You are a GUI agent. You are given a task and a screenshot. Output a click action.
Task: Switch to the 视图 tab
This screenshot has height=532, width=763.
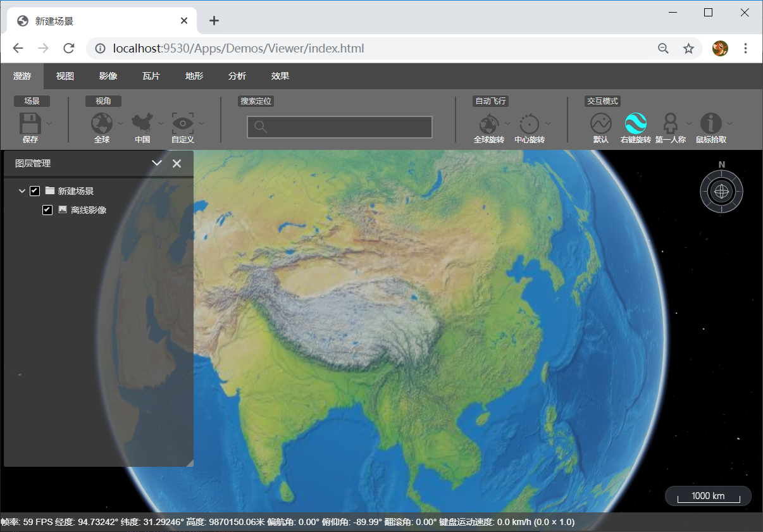click(x=65, y=76)
